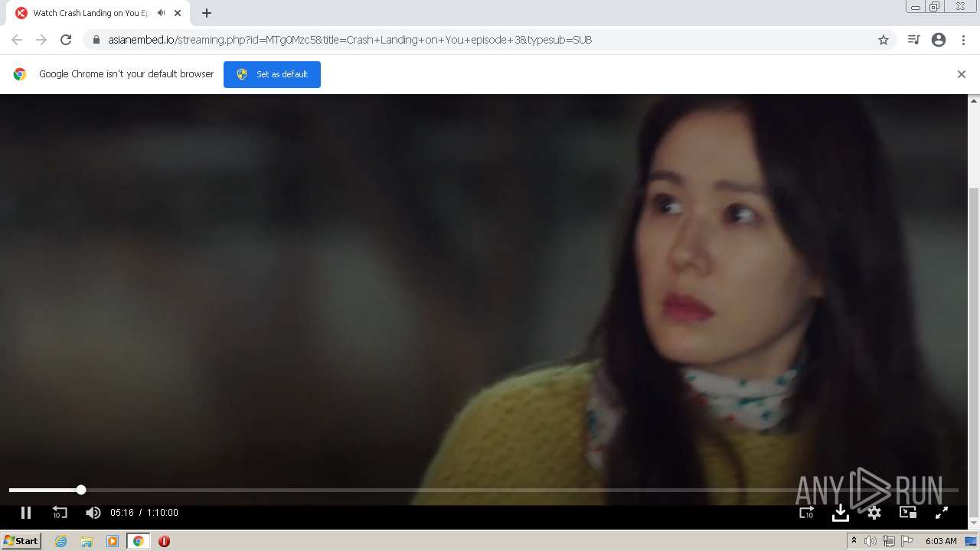Click the 05:16 elapsed time text
This screenshot has height=551, width=980.
(122, 513)
